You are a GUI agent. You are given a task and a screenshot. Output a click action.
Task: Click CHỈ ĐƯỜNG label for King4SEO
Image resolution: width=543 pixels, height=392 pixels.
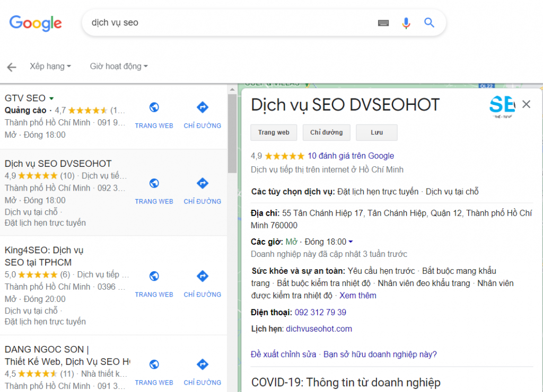[203, 295]
